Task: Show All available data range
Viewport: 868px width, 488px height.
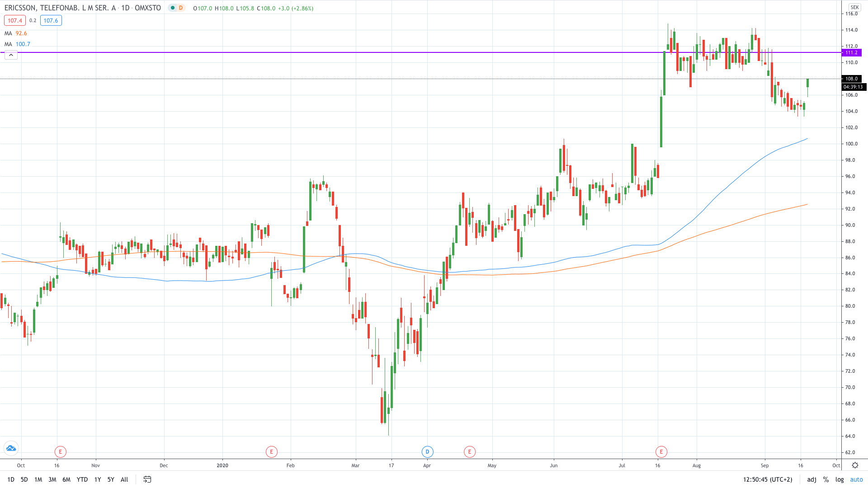Action: [x=124, y=479]
